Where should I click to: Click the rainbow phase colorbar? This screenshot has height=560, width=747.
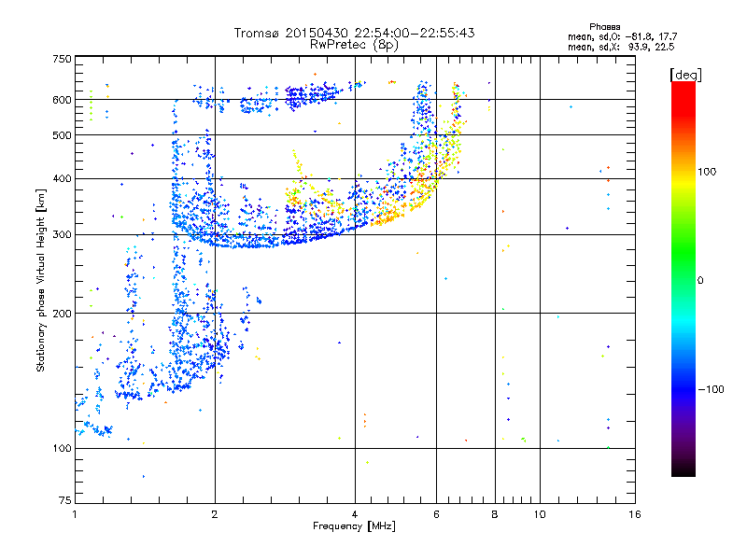[x=684, y=279]
